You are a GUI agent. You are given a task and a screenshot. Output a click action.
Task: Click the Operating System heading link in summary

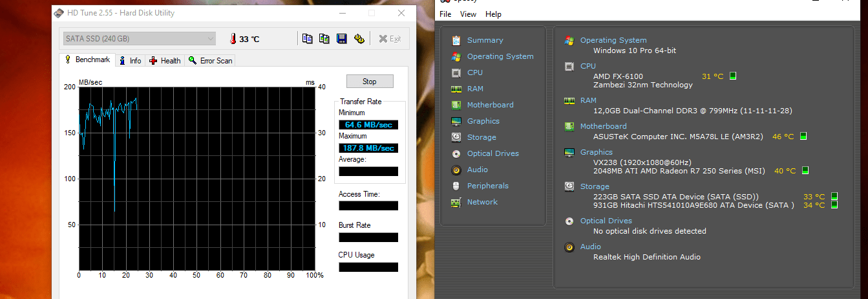point(613,40)
